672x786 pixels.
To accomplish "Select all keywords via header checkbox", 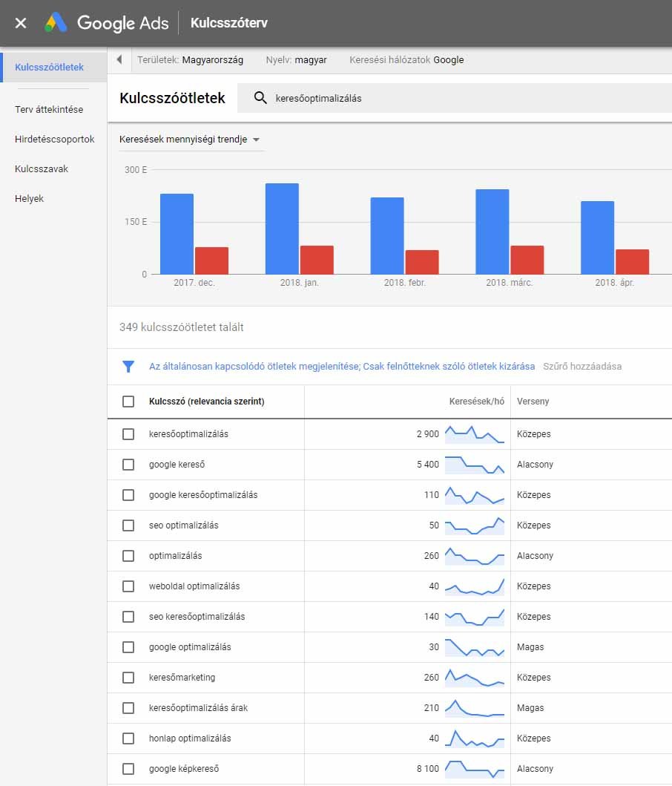I will coord(127,402).
